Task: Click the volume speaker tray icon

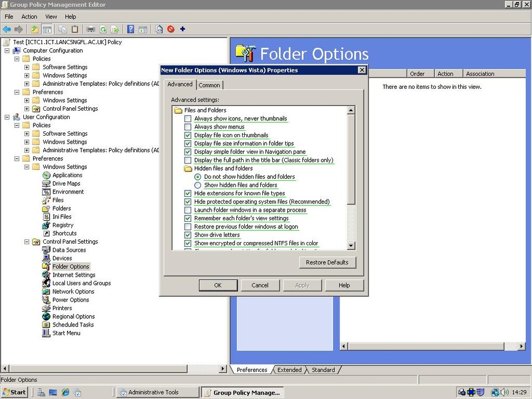Action: point(504,393)
